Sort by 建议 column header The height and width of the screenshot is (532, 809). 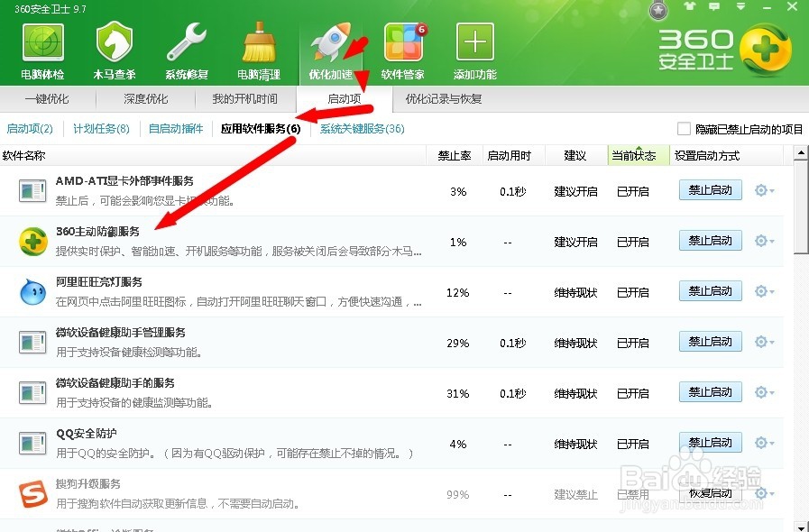point(575,155)
